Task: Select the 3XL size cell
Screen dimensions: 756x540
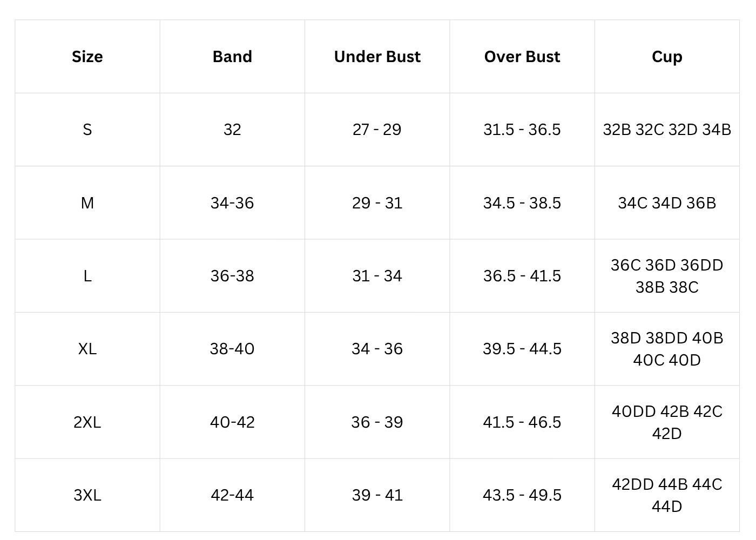Action: click(87, 495)
